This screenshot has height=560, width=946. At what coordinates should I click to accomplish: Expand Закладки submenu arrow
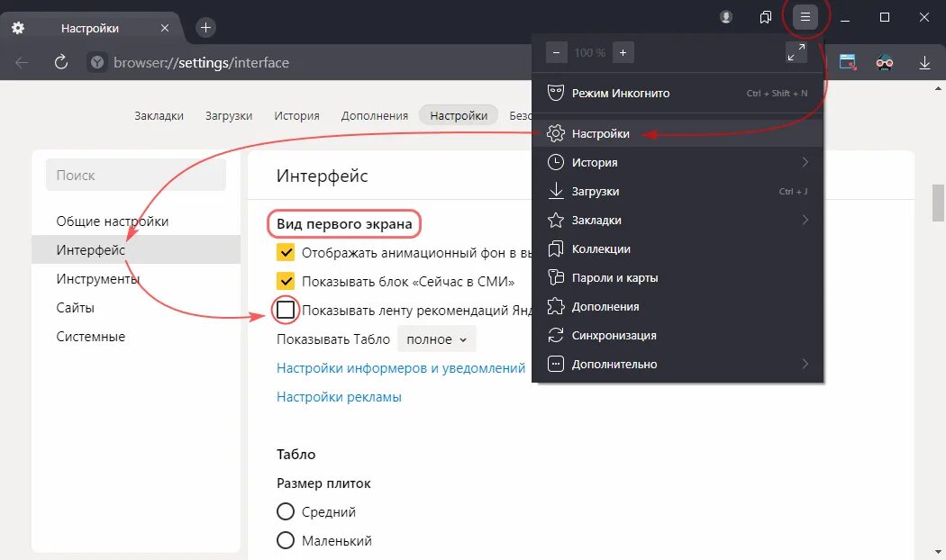pos(805,220)
